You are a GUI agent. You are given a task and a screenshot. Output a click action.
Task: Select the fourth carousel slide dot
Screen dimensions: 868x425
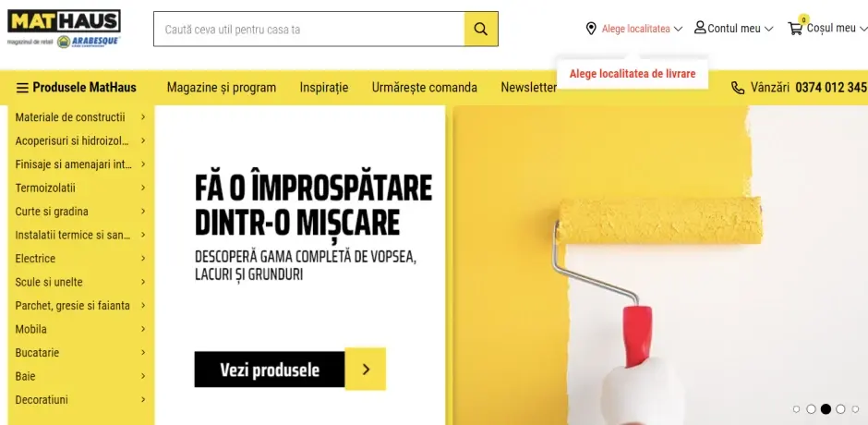[x=840, y=409]
